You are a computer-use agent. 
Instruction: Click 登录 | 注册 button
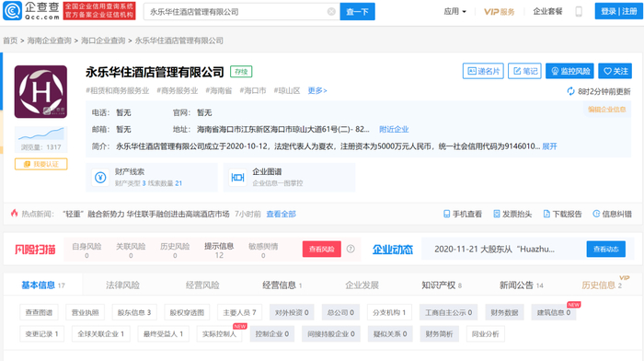coord(618,12)
